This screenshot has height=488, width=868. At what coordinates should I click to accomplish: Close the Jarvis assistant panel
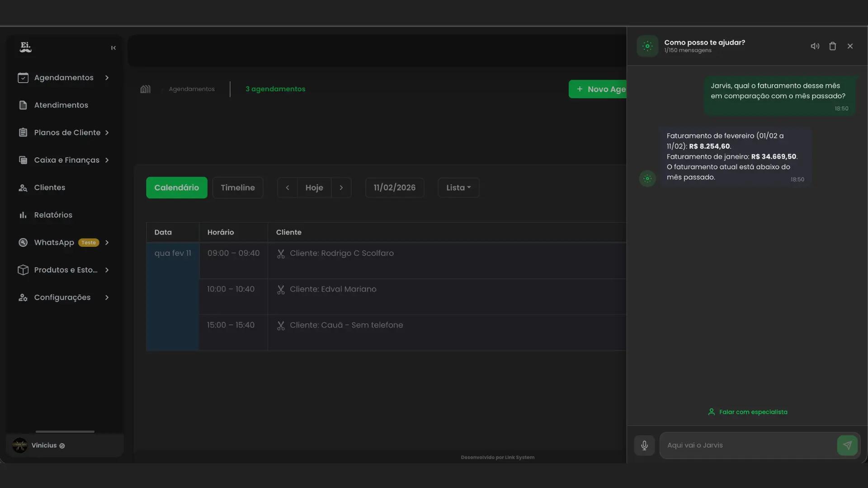pos(850,46)
